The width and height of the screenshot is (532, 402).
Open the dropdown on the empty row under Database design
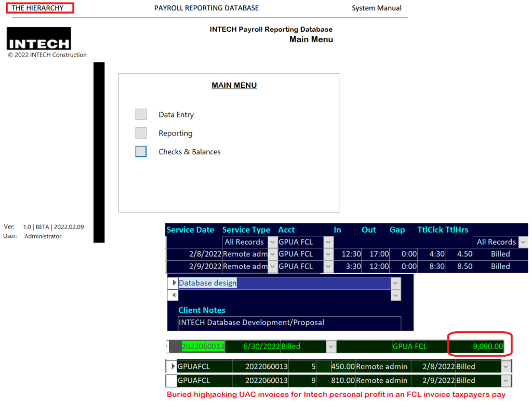click(395, 296)
